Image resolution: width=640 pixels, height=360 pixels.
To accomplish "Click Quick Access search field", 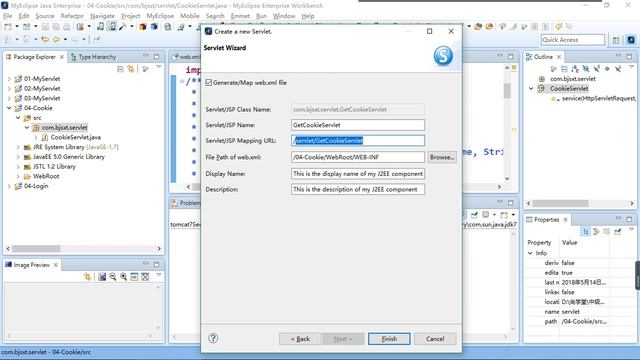I will (573, 40).
